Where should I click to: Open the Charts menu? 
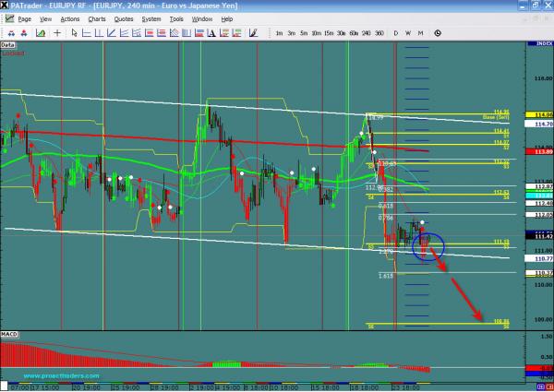click(96, 18)
